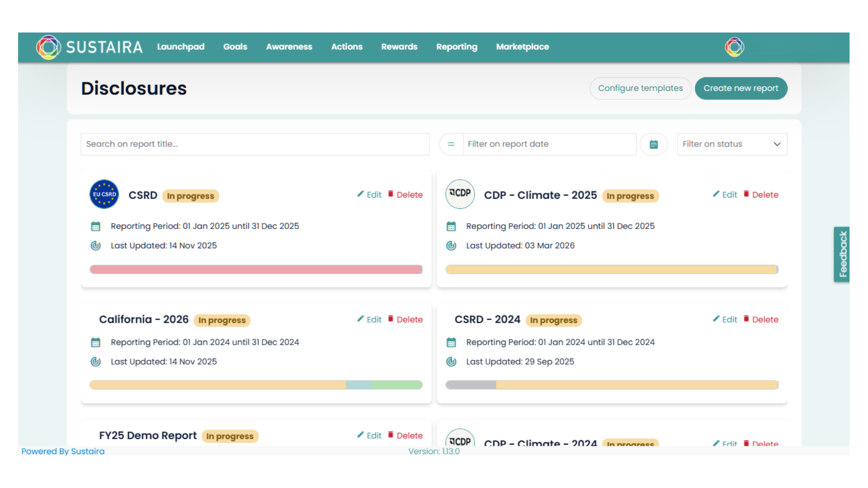Click the last updated spiral icon on California 2026

[x=95, y=361]
